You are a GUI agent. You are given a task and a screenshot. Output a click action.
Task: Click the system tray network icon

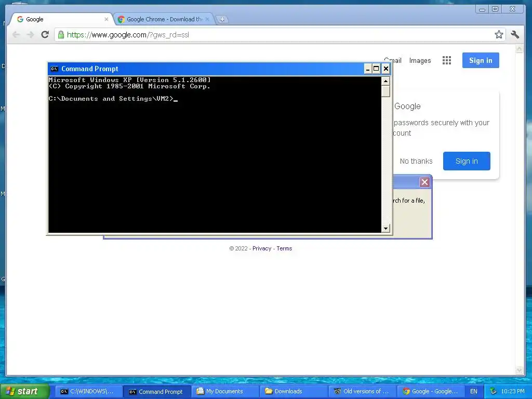(494, 392)
